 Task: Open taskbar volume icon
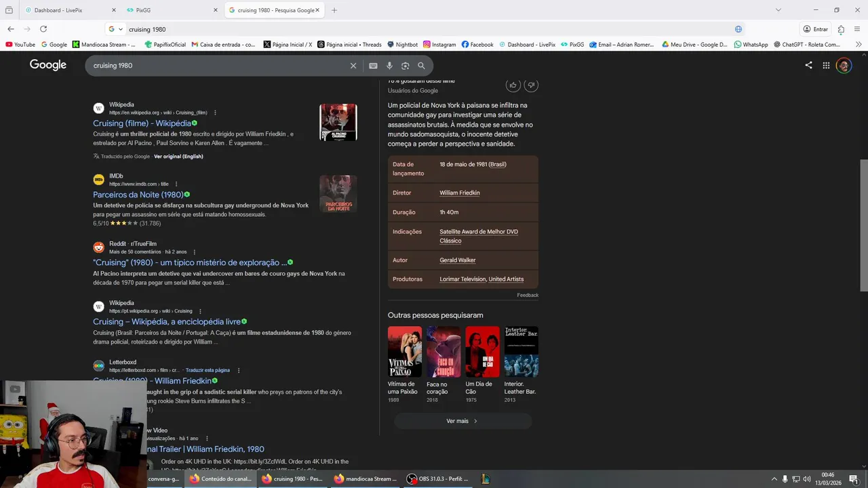pos(807,479)
